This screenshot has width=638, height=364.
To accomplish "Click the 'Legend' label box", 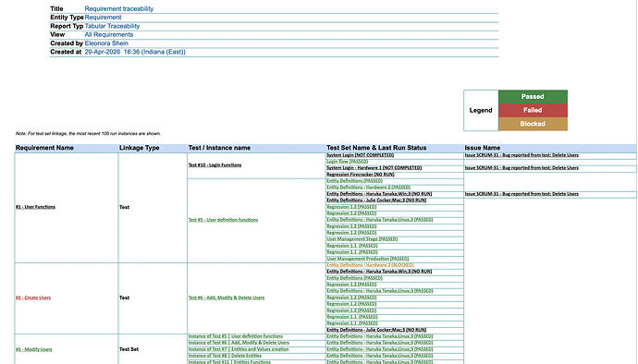I will (481, 110).
